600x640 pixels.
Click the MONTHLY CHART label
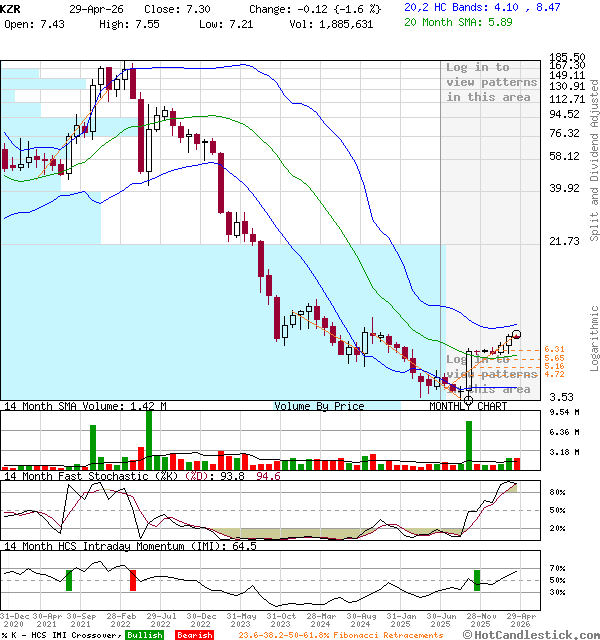pyautogui.click(x=468, y=406)
